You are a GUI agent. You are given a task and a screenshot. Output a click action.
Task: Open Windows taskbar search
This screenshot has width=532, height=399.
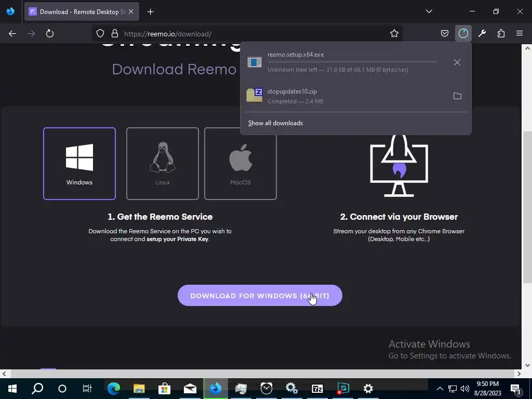coord(37,389)
